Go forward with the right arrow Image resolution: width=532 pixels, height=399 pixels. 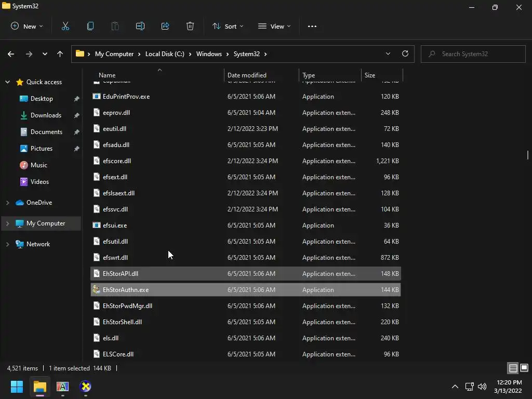(29, 54)
